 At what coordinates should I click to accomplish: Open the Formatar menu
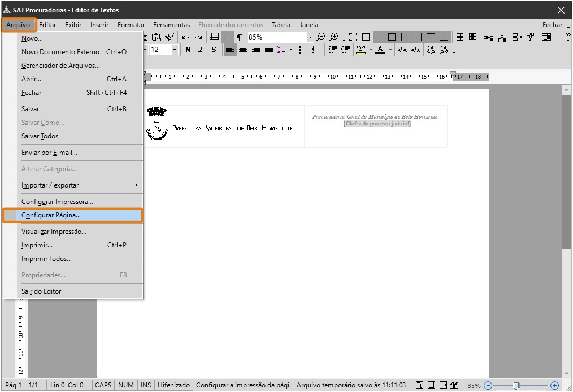click(x=131, y=25)
